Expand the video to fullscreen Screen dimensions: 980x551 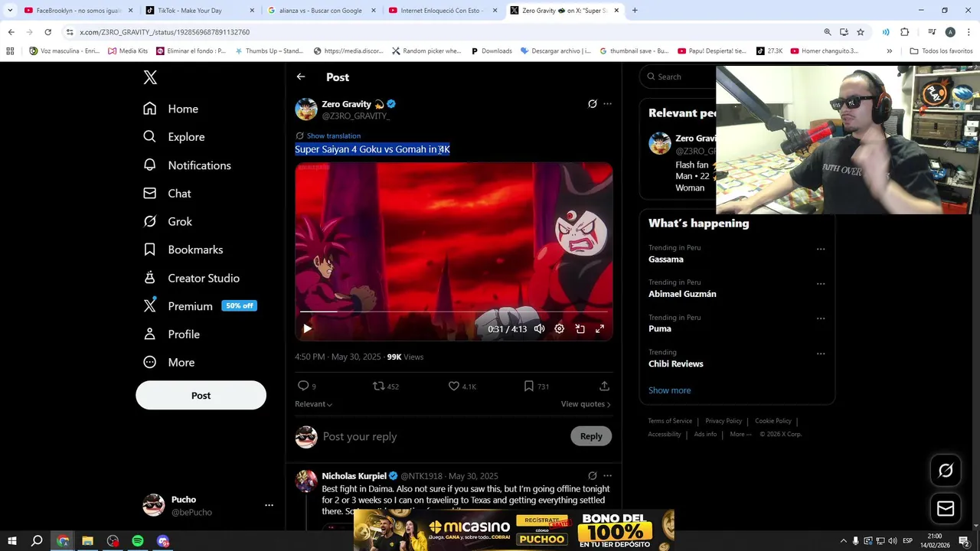tap(600, 329)
